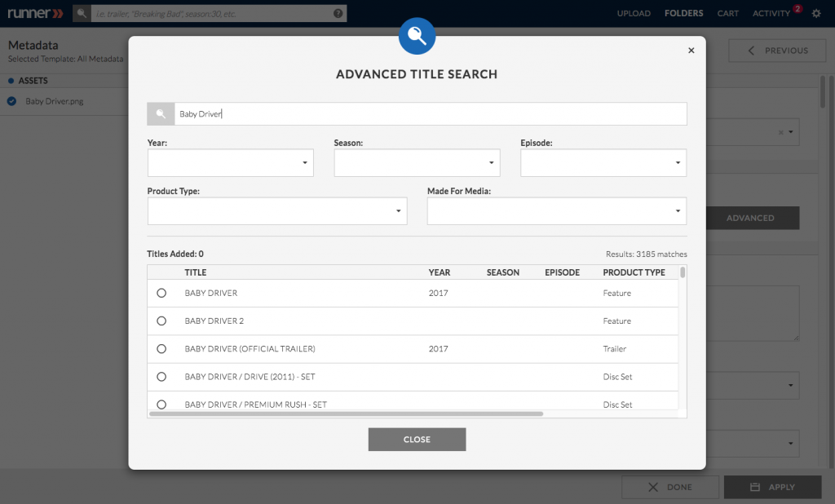Image resolution: width=835 pixels, height=504 pixels.
Task: Click the ASSETS section heading
Action: point(33,81)
